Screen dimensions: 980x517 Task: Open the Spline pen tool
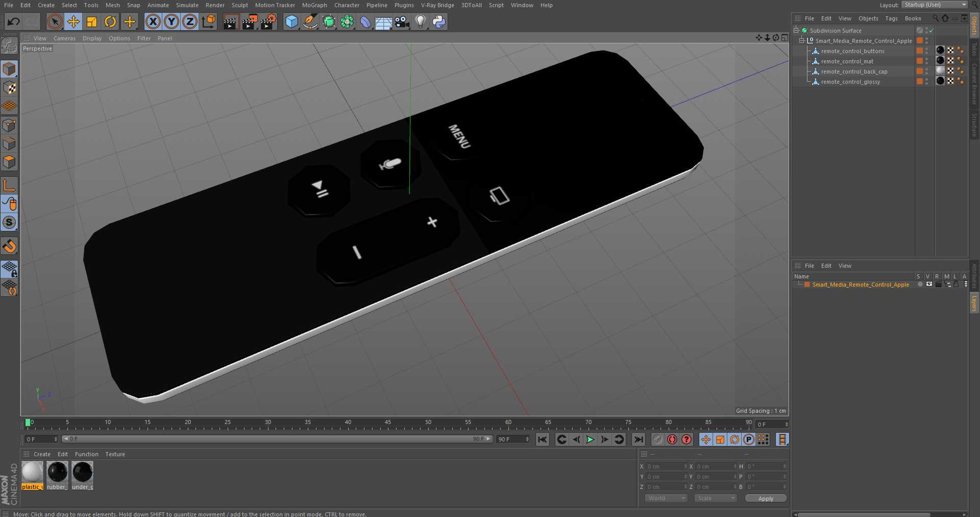(310, 21)
